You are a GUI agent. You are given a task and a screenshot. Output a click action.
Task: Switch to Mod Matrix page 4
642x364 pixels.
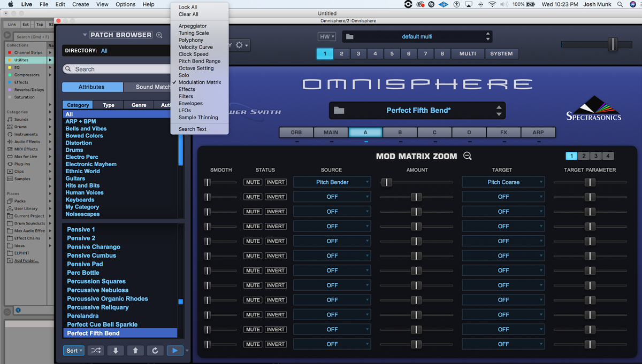point(607,156)
